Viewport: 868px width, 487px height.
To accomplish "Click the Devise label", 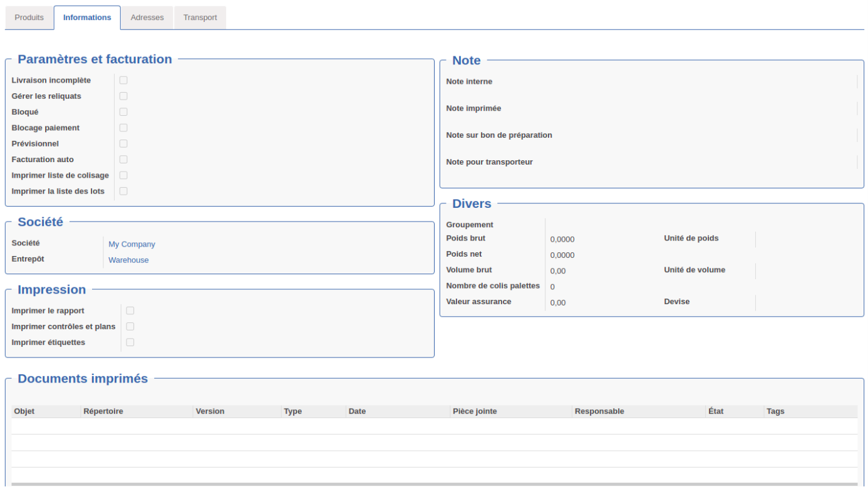I will (677, 302).
